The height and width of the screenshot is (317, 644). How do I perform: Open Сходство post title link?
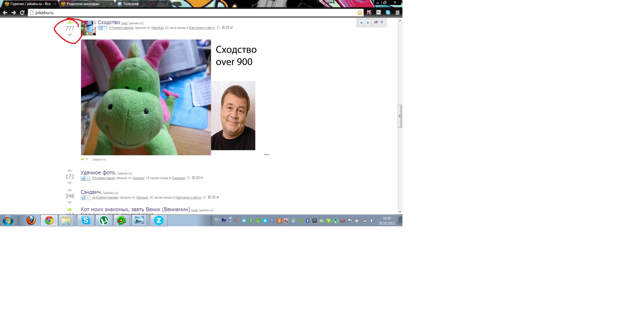tap(109, 22)
